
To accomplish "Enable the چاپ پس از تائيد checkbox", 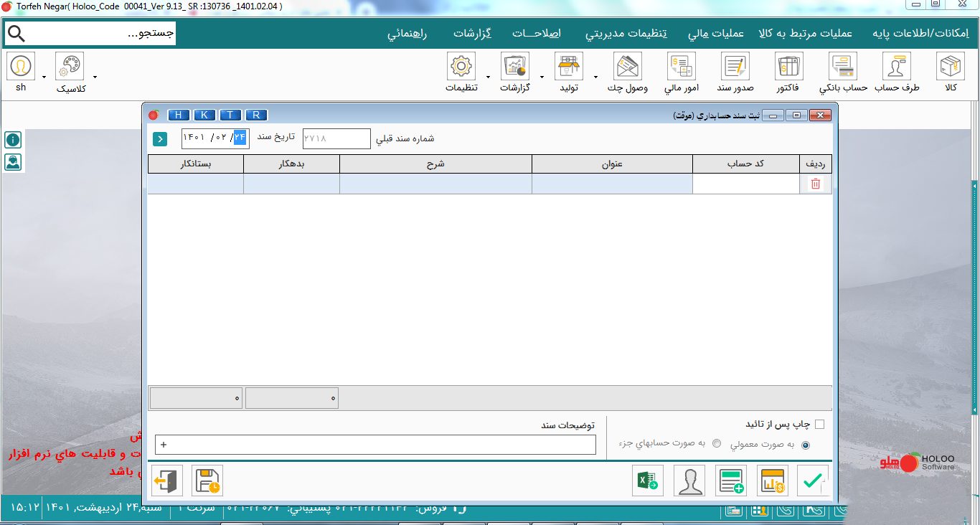I will [819, 425].
